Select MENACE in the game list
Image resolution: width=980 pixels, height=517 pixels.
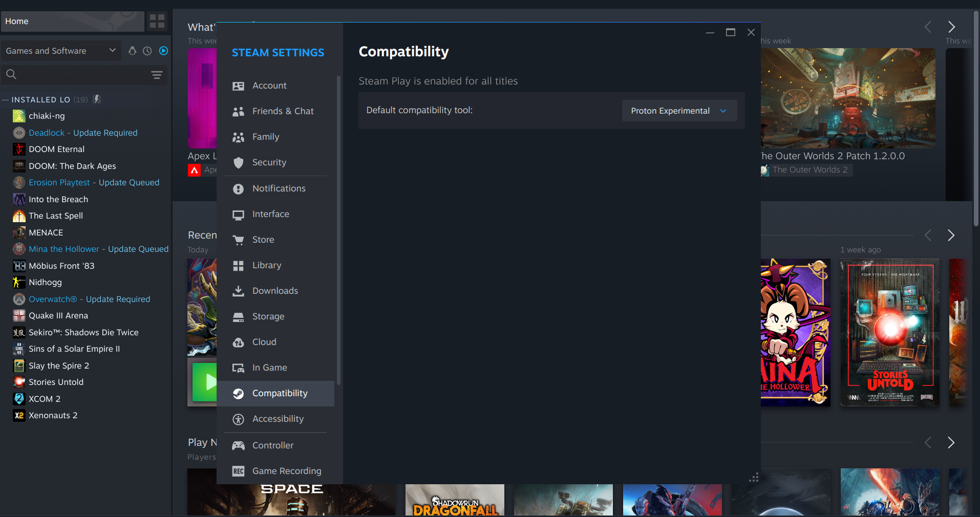click(46, 233)
